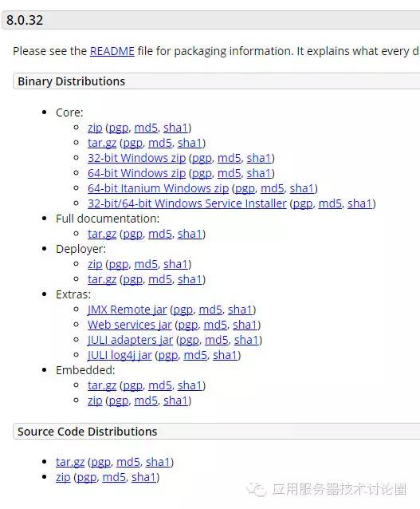Viewport: 420px width, 509px height.
Task: Open sha1 for Windows Service Installer
Action: pyautogui.click(x=360, y=203)
